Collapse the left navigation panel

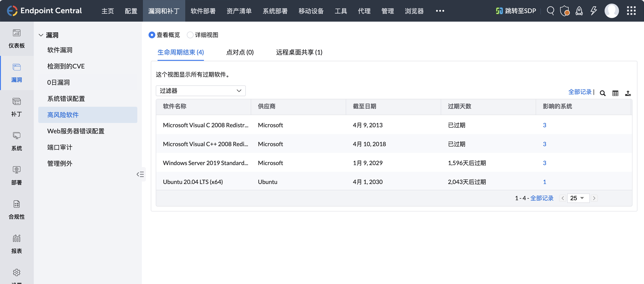pyautogui.click(x=140, y=174)
